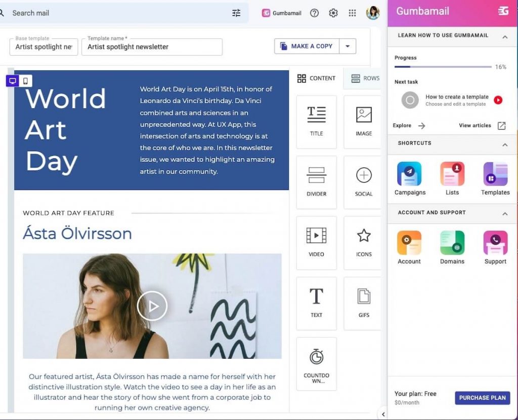The width and height of the screenshot is (518, 420).
Task: Add a Title block to the email
Action: click(316, 121)
